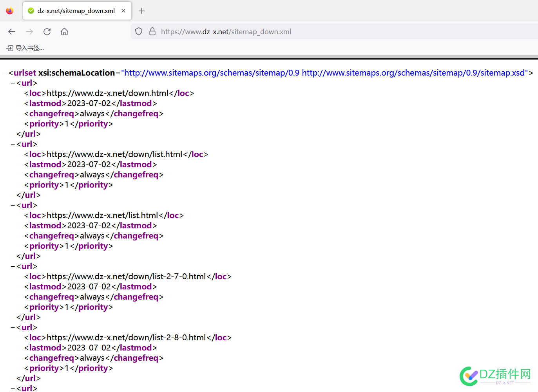Click the tab's green checkmark favicon

click(31, 11)
